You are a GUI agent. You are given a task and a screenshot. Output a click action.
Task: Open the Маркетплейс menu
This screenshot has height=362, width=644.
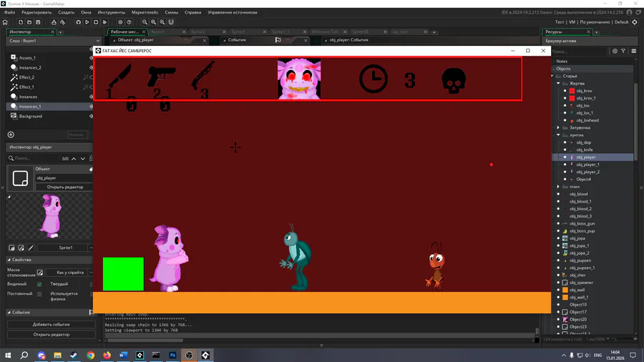click(x=145, y=12)
